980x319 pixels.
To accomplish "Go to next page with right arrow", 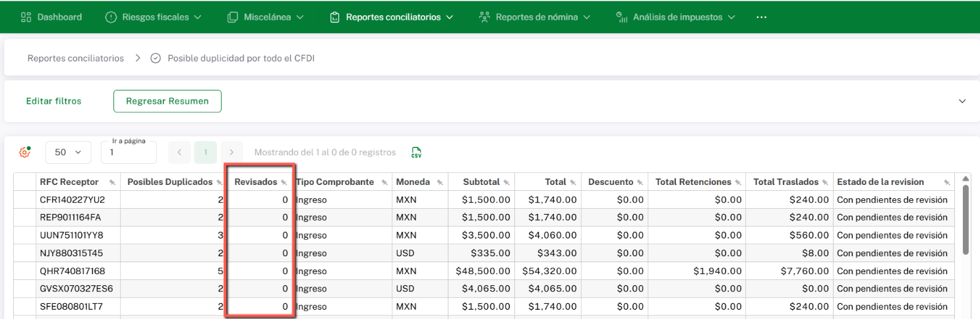I will [x=231, y=153].
